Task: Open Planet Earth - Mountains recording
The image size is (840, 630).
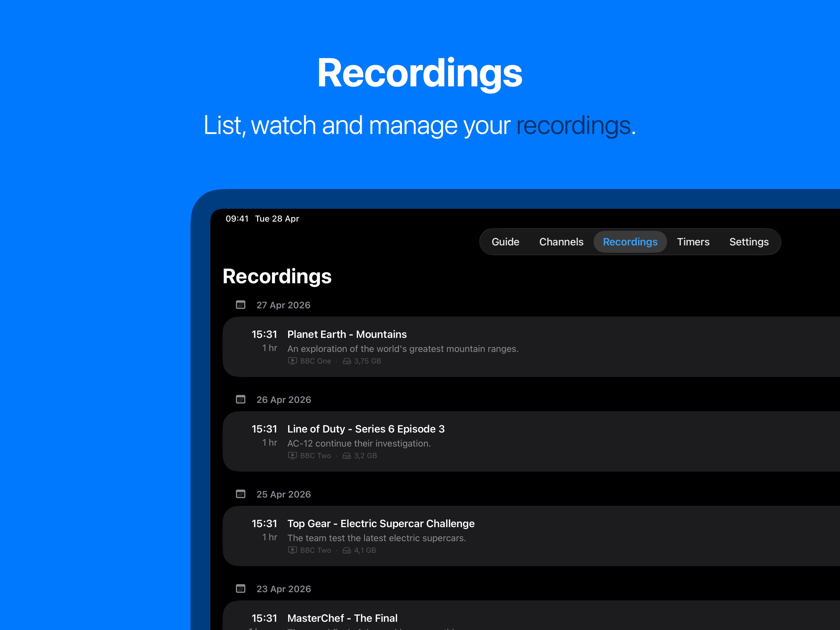Action: click(531, 347)
